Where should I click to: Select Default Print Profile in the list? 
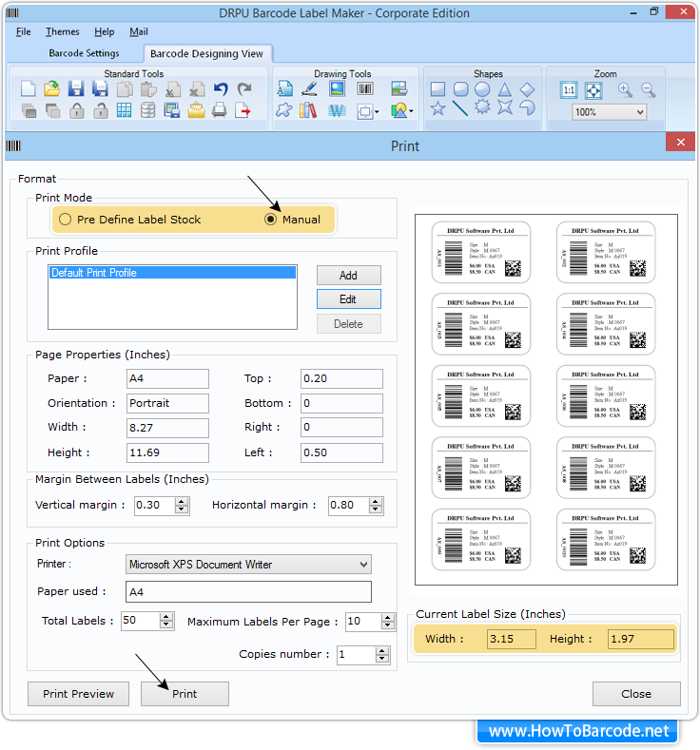(94, 273)
